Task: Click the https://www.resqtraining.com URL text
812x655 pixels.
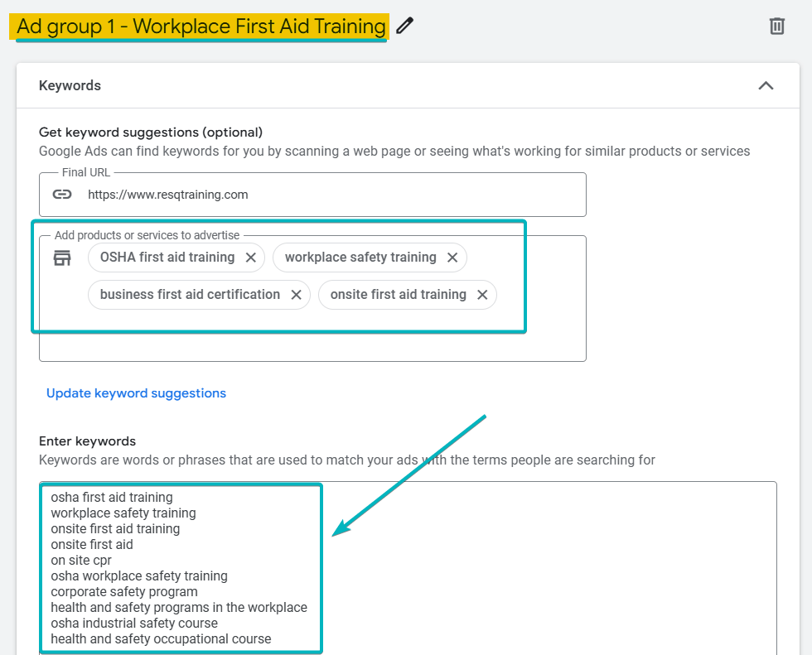Action: point(166,194)
